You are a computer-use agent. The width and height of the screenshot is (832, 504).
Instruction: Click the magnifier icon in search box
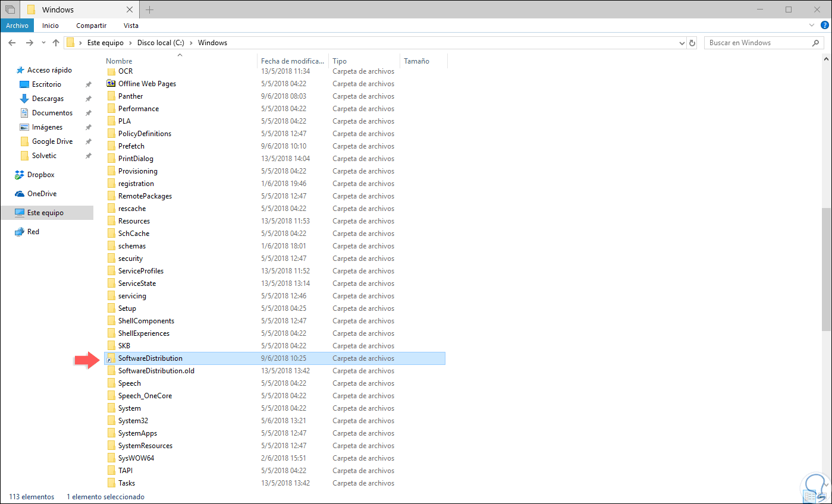pyautogui.click(x=816, y=43)
